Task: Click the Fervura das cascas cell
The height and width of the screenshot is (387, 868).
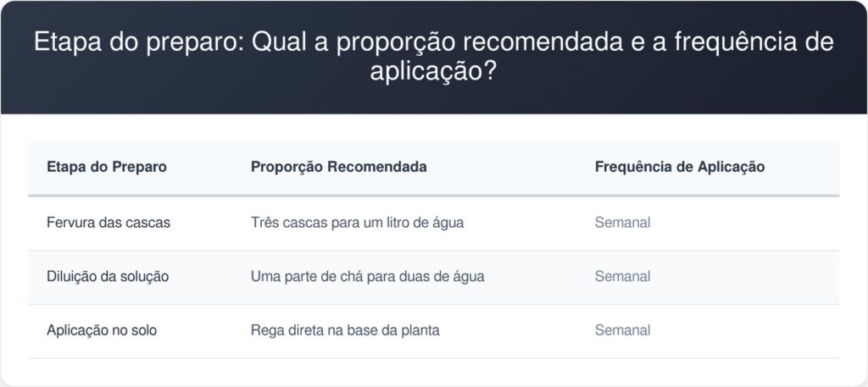Action: pyautogui.click(x=108, y=223)
